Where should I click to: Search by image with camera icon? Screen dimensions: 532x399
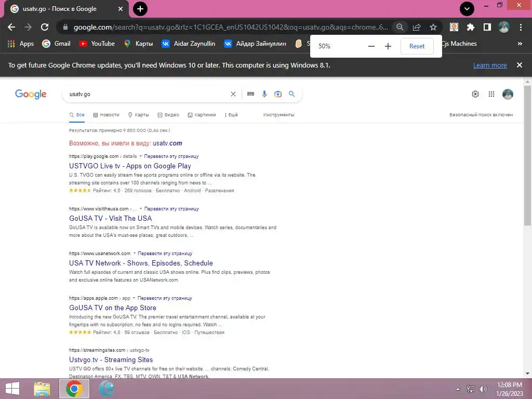[278, 94]
